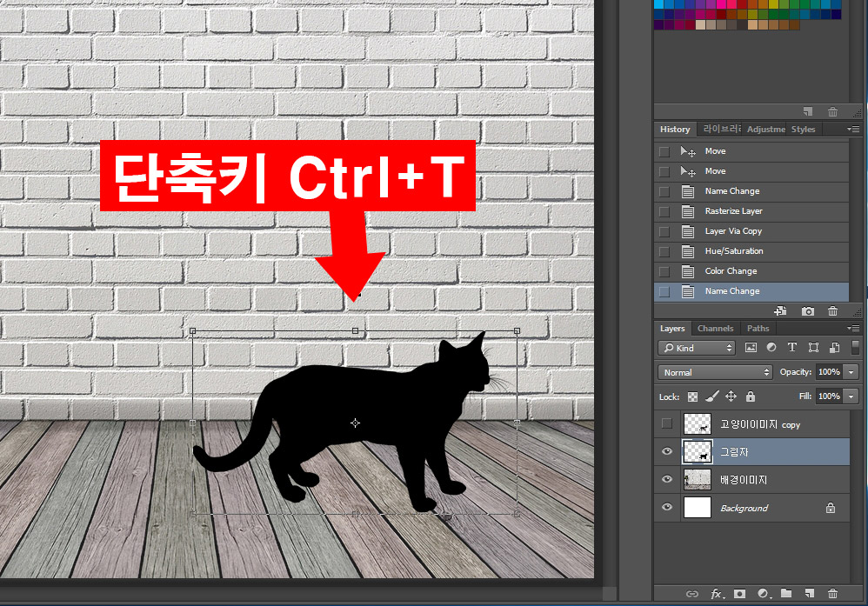Image resolution: width=868 pixels, height=606 pixels.
Task: Hide the 그림자 layer visibility
Action: 666,451
